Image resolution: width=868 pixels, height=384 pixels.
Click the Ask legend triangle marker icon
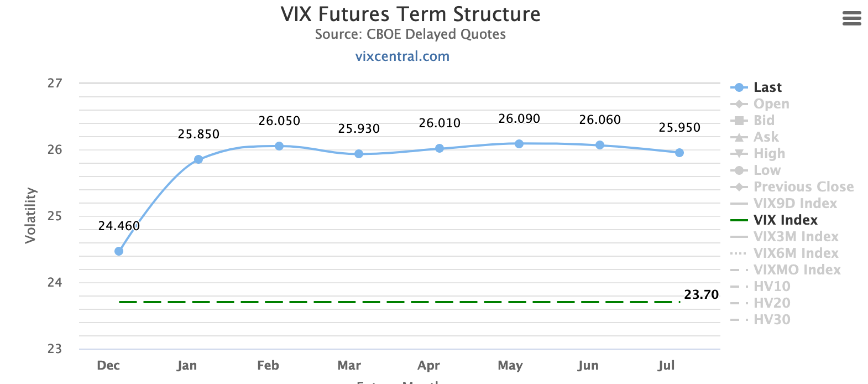click(739, 137)
